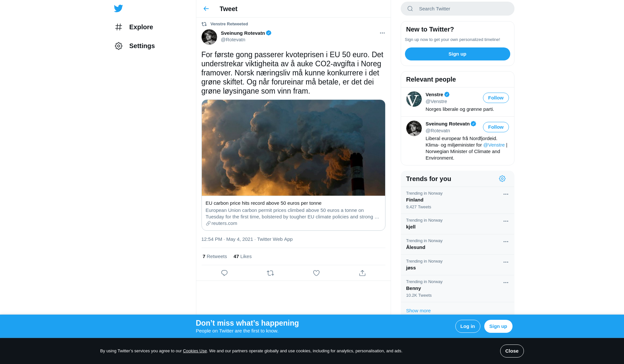Click the verified badge beside the tweet author name
The image size is (624, 364).
[x=269, y=33]
